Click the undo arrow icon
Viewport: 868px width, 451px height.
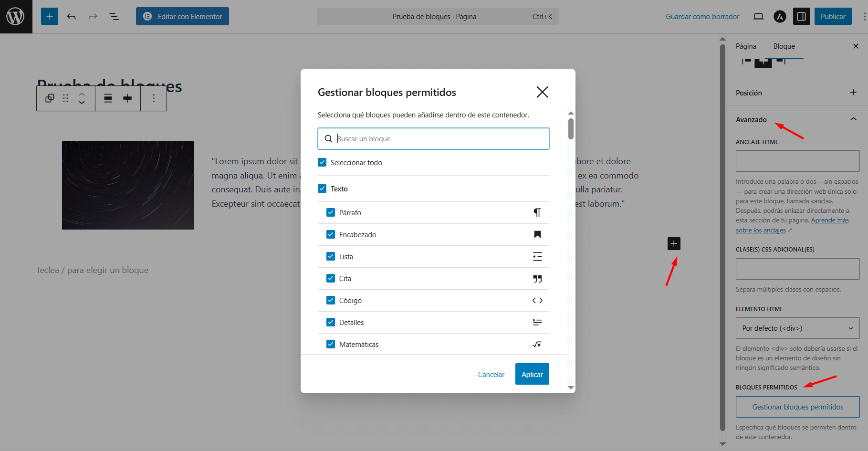(72, 17)
